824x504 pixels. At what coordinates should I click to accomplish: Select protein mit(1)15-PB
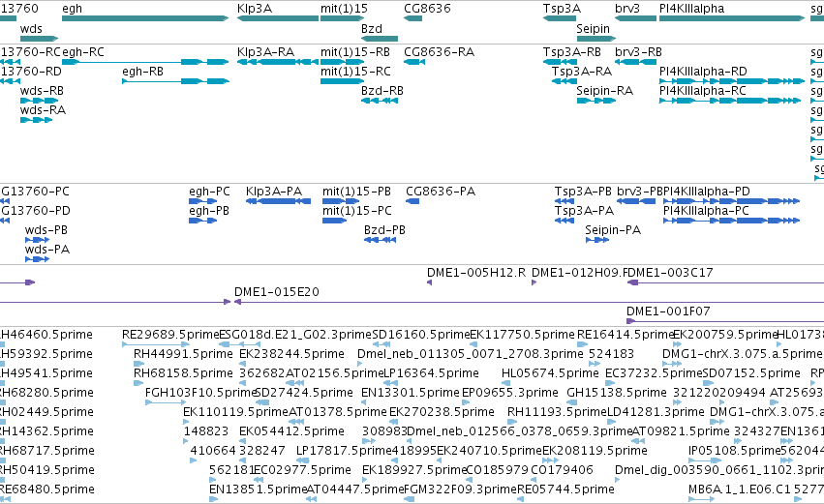point(341,201)
